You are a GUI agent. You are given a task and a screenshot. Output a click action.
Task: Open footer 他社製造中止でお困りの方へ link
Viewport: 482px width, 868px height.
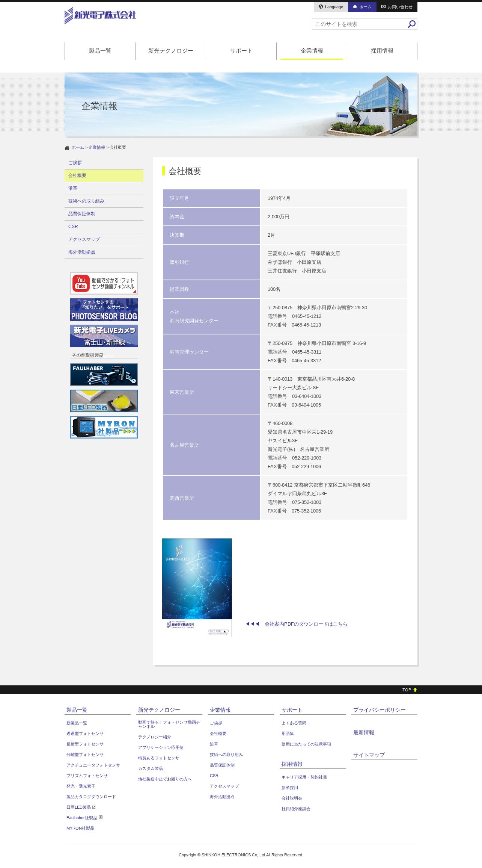165,779
